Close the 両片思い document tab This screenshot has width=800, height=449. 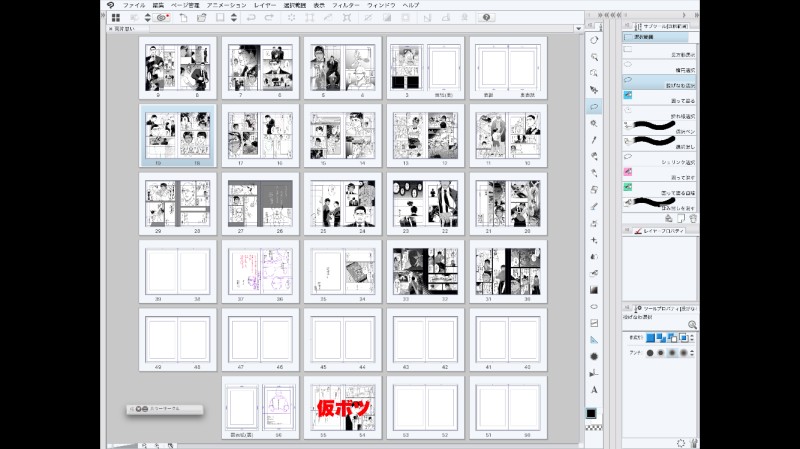(x=111, y=29)
